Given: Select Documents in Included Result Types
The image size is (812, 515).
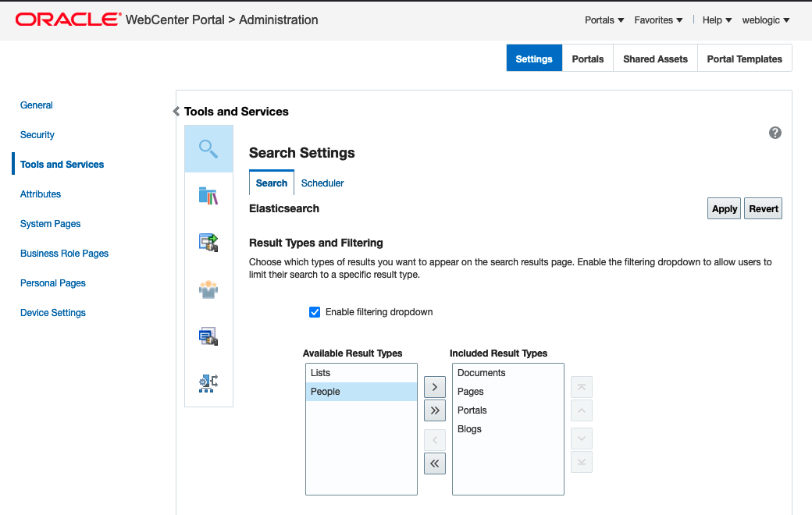Looking at the screenshot, I should pos(507,373).
